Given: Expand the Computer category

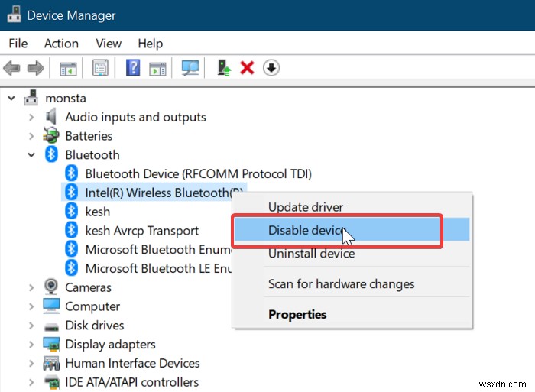Looking at the screenshot, I should click(31, 306).
